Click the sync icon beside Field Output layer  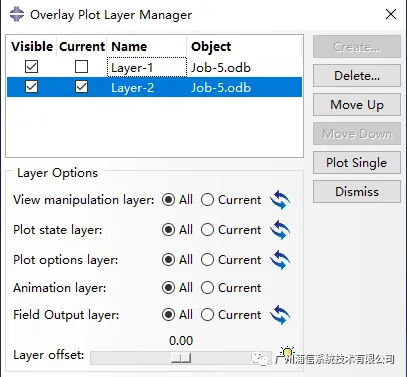(280, 315)
